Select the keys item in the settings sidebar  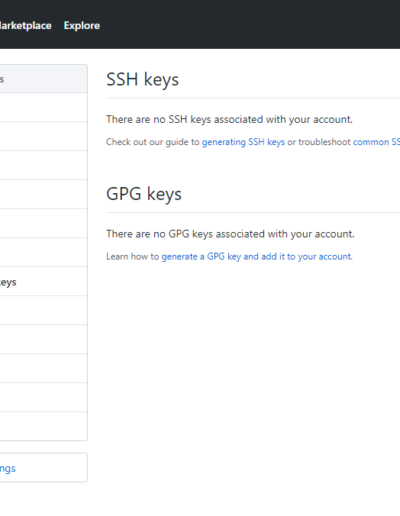[x=44, y=281]
